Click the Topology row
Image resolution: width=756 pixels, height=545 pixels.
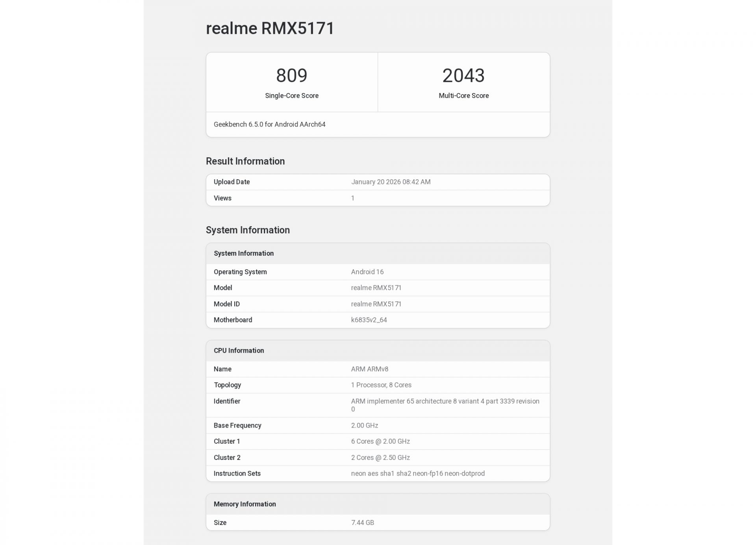pyautogui.click(x=378, y=385)
